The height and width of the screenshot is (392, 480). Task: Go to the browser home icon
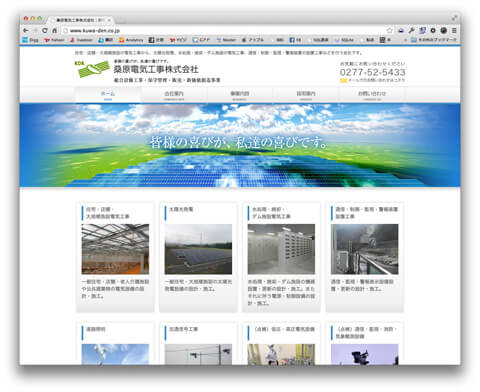click(55, 31)
